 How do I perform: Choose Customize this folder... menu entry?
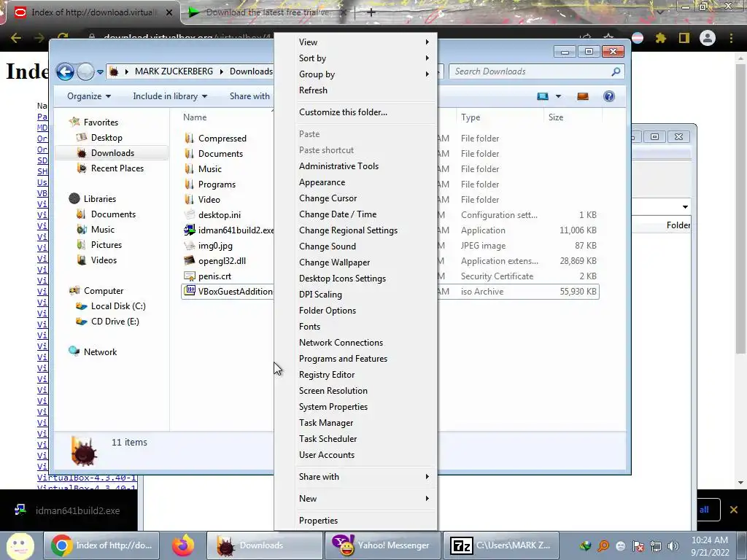[x=365, y=112]
